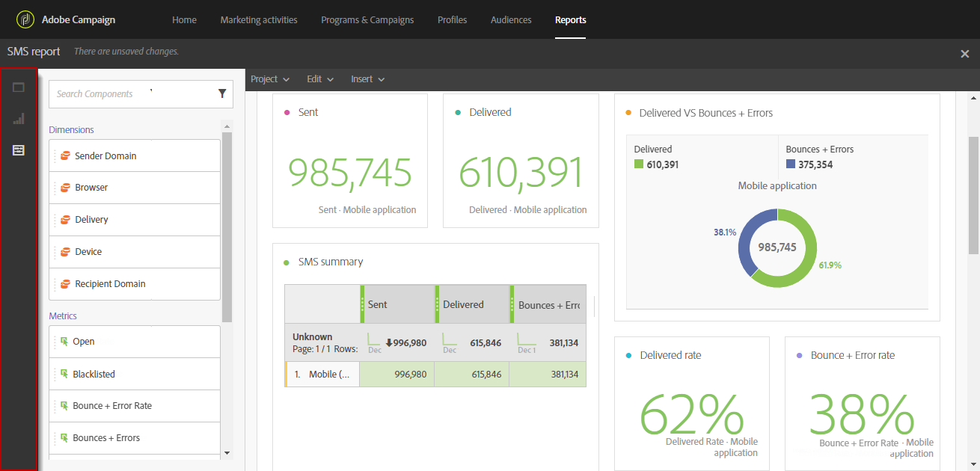Click the Dimensions section heading
Viewport: 980px width, 471px height.
tap(72, 130)
